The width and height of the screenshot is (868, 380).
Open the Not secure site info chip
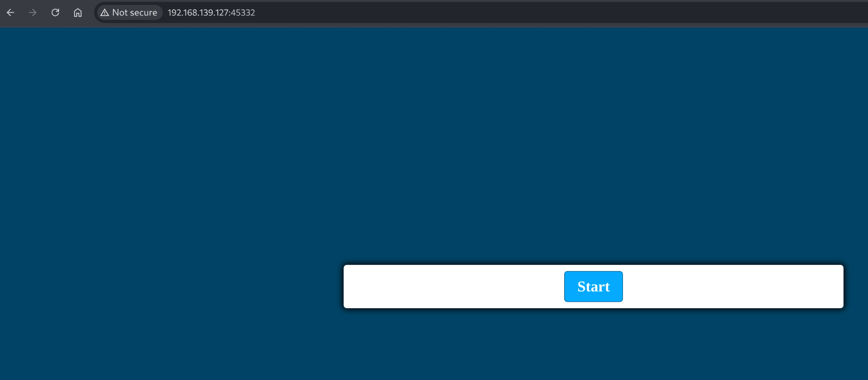(130, 13)
